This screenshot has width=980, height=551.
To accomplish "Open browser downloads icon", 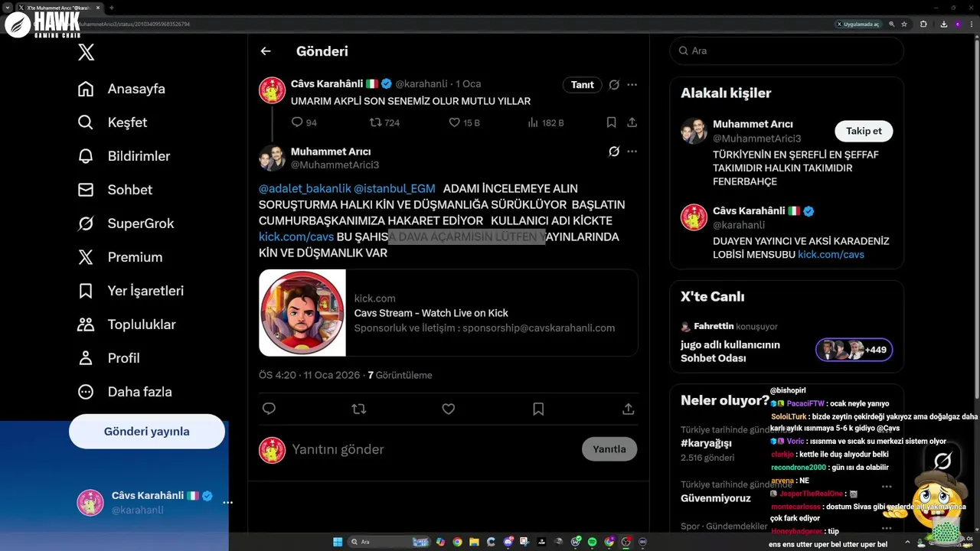I will pos(943,24).
